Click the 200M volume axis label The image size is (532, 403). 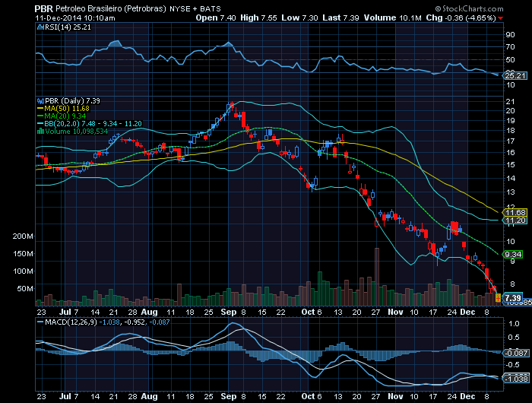(x=23, y=236)
